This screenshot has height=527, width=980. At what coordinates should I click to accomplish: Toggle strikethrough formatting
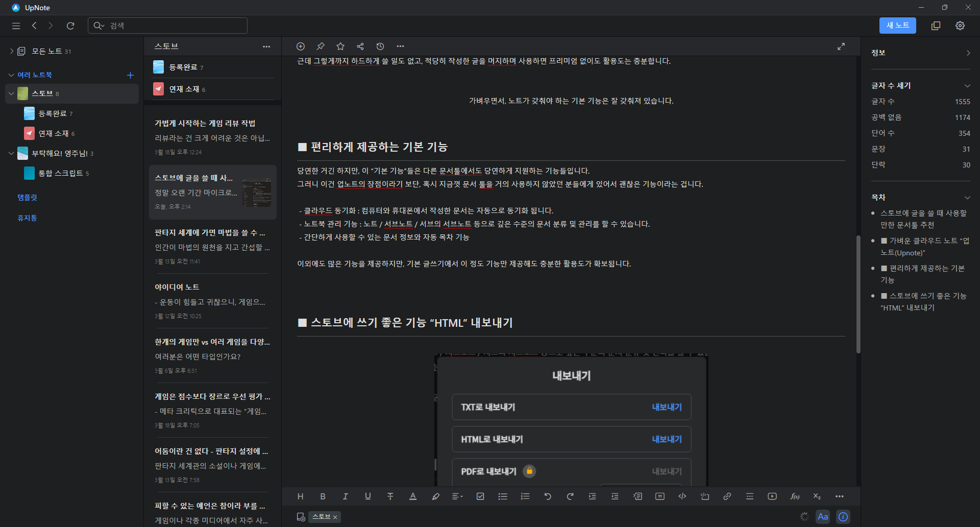pos(390,496)
